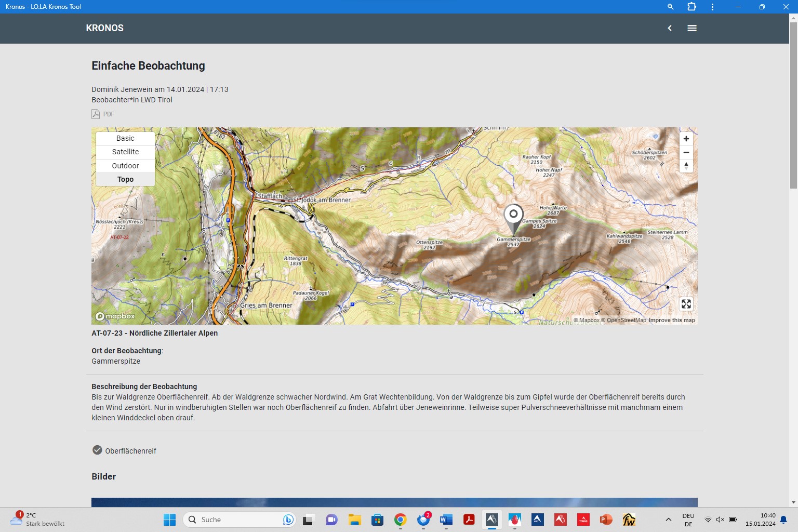798x532 pixels.
Task: Open the Windows Start menu
Action: coord(169,520)
